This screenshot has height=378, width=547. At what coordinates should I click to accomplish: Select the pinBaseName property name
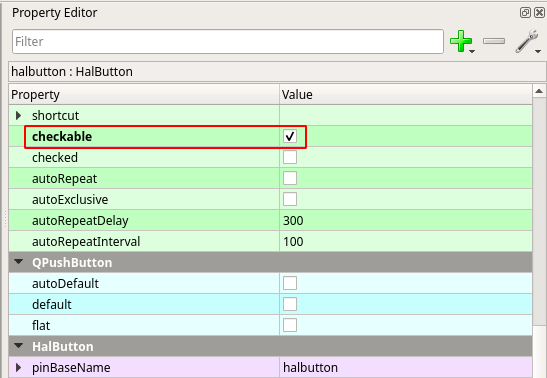click(x=71, y=367)
